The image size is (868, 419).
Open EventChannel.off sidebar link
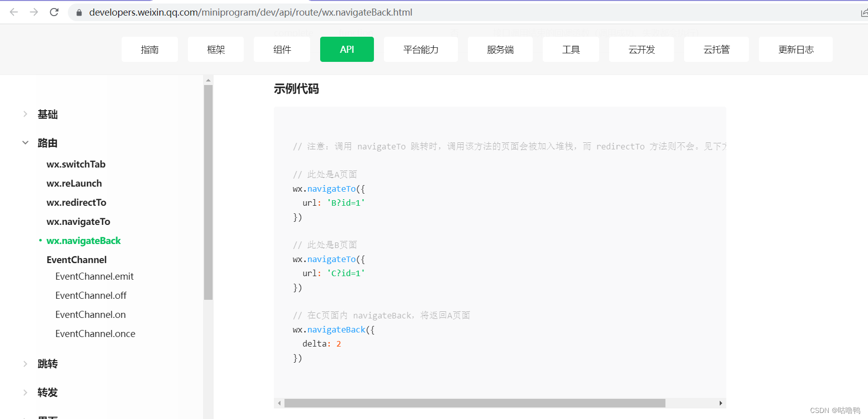pos(91,295)
